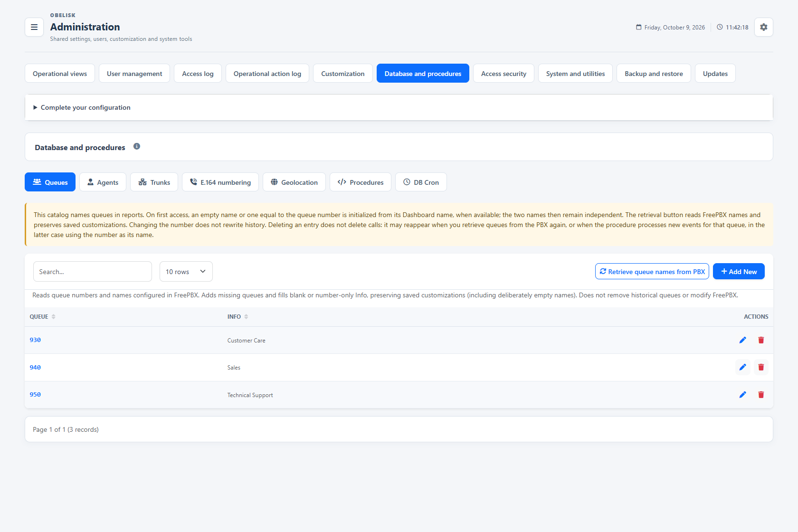Open the DB Cron sub-tab

421,182
